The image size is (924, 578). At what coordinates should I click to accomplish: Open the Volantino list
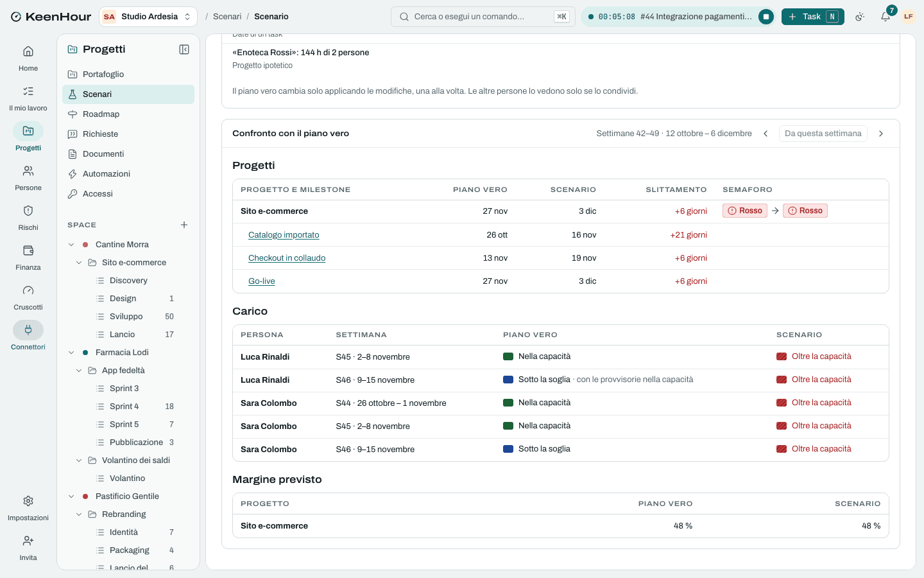click(128, 478)
